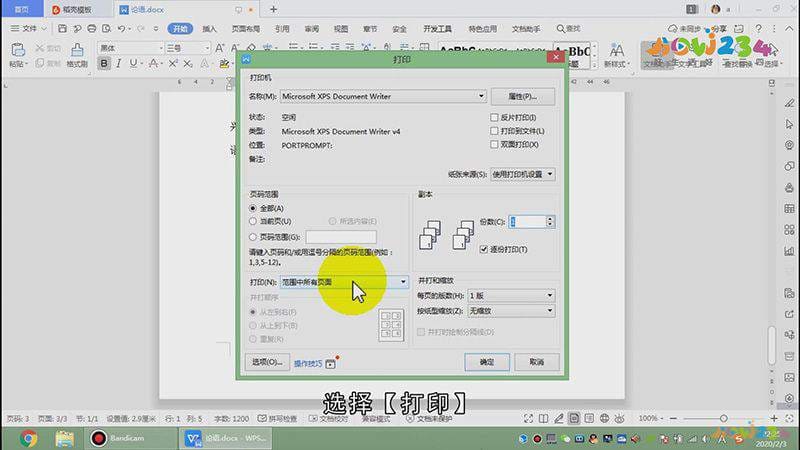Click the Help question mark icon
Screen dimensions: 800x450
click(x=758, y=29)
